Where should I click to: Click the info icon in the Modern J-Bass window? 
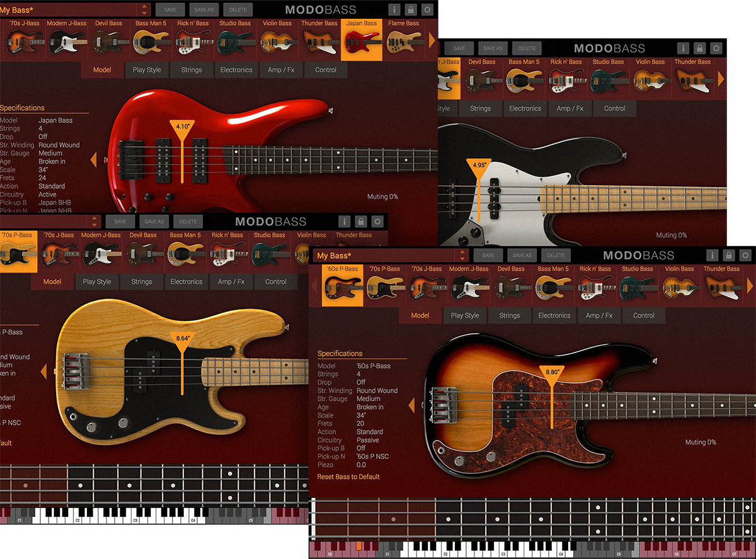(683, 48)
